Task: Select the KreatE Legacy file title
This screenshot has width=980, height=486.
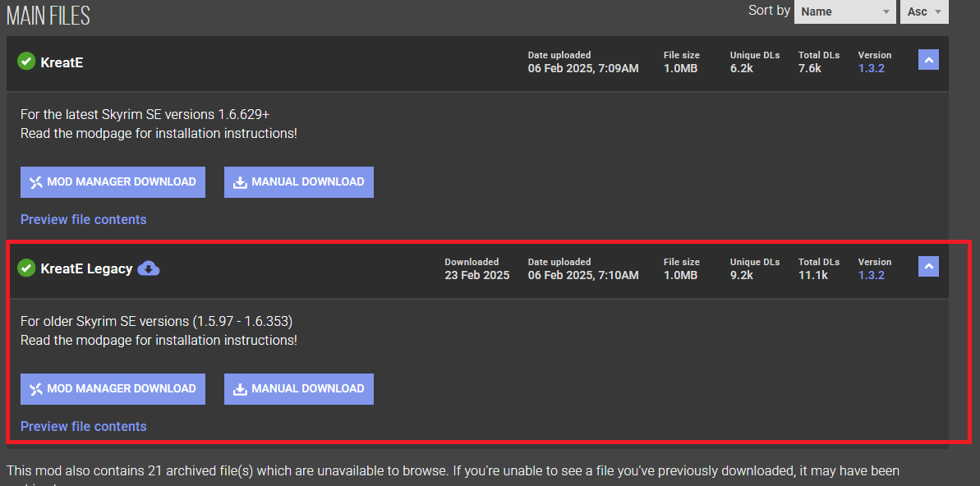Action: pyautogui.click(x=86, y=269)
